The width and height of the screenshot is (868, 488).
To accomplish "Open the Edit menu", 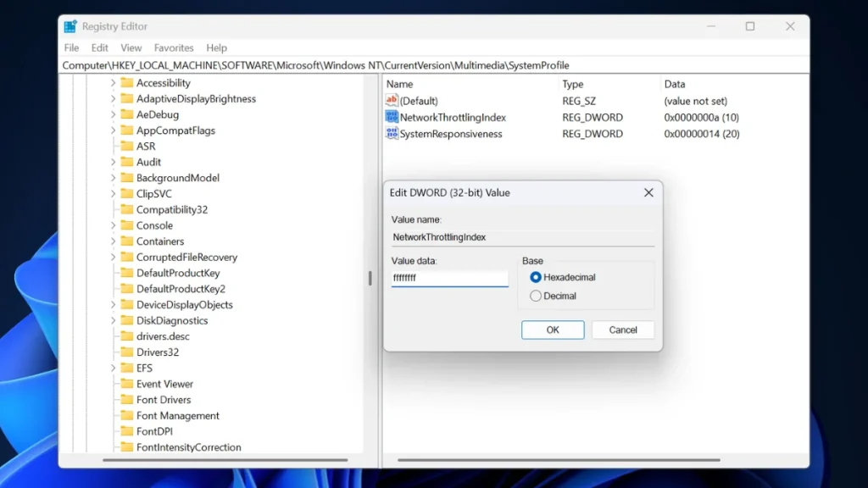I will pyautogui.click(x=100, y=47).
